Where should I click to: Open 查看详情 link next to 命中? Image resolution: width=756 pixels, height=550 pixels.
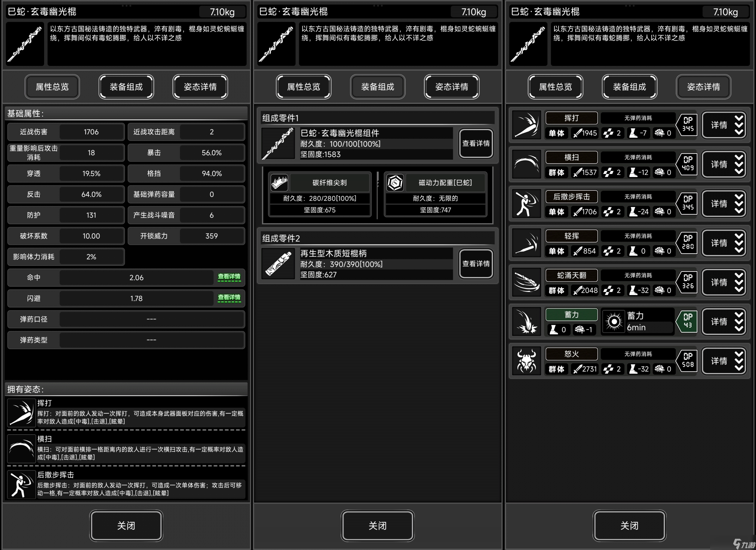point(229,277)
